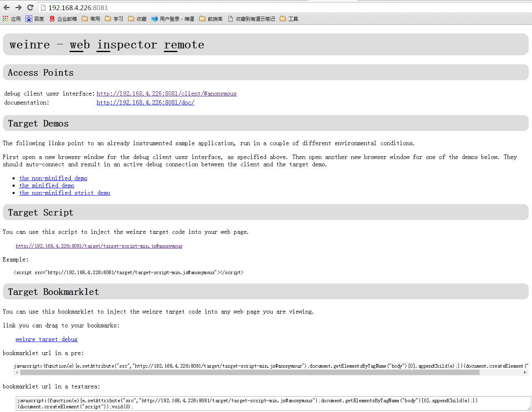532x412 pixels.
Task: Click the bookmarklet pre horizontal scrollbar right arrow
Action: [x=525, y=372]
